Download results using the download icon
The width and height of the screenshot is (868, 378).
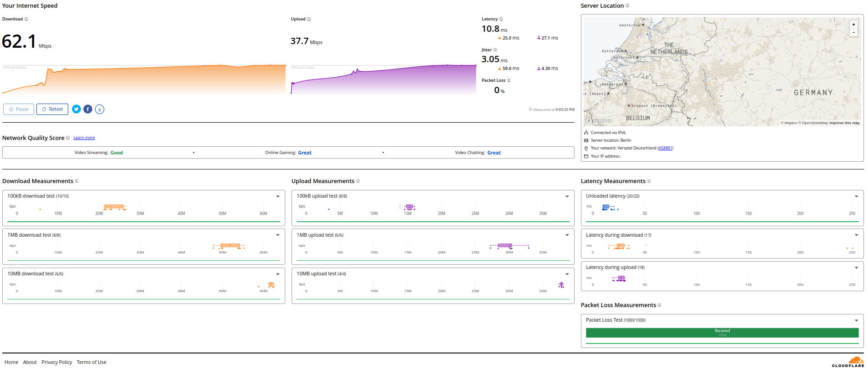100,109
